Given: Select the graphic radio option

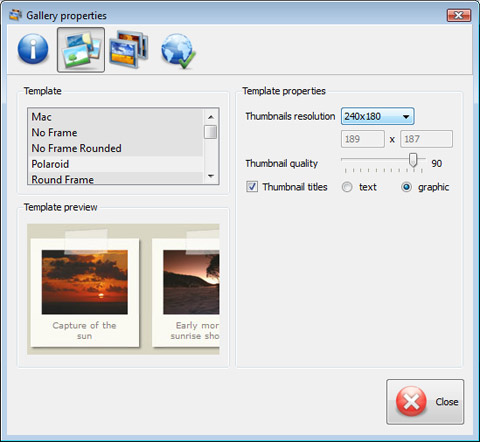Looking at the screenshot, I should 406,187.
